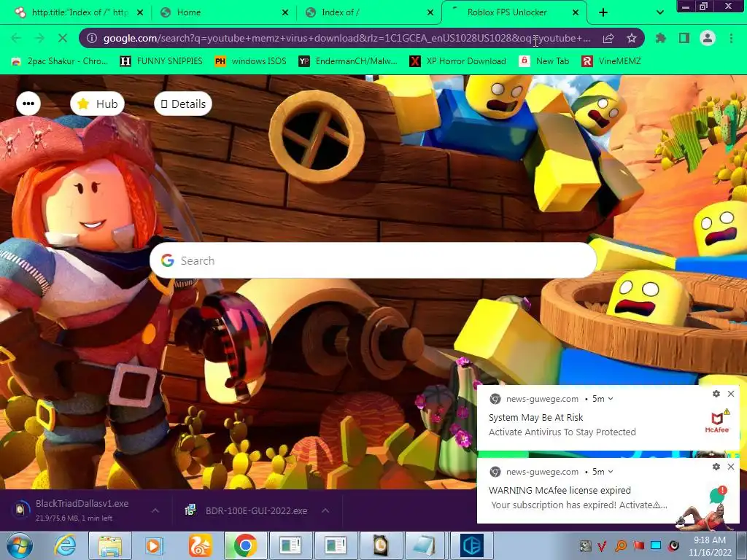Image resolution: width=747 pixels, height=560 pixels.
Task: Select Google Chrome in the taskbar
Action: coord(245,545)
